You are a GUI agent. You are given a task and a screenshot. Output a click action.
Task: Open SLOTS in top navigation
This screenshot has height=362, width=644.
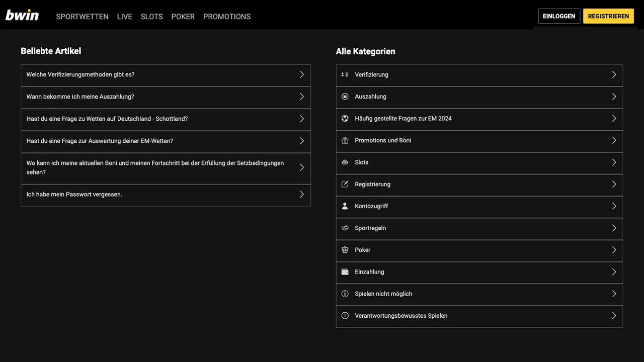pos(151,17)
